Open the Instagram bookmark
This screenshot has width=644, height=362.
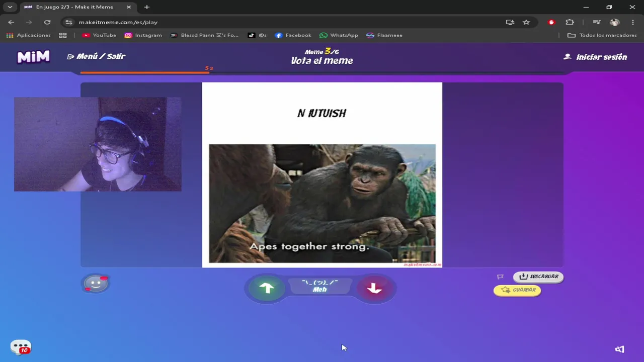143,35
